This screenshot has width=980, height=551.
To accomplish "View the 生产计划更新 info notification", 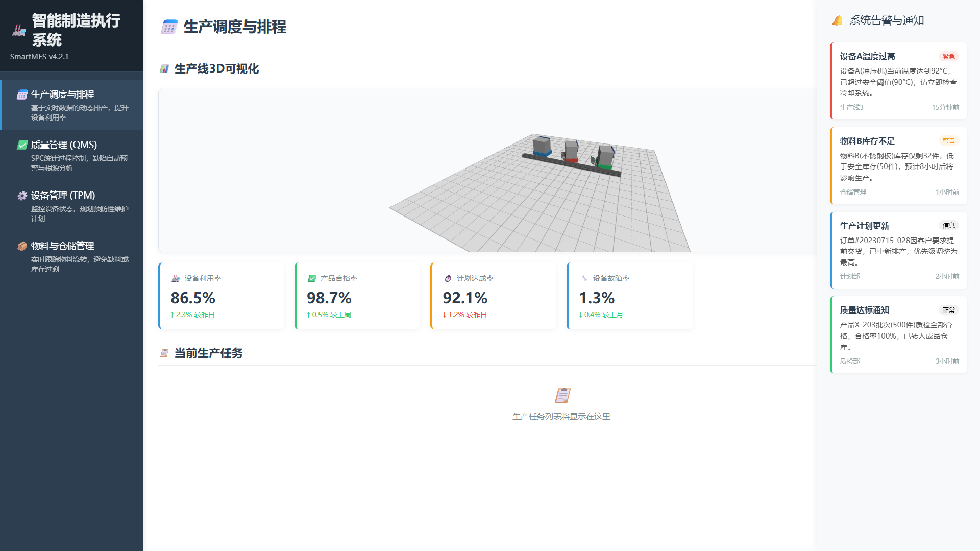I will pos(898,250).
